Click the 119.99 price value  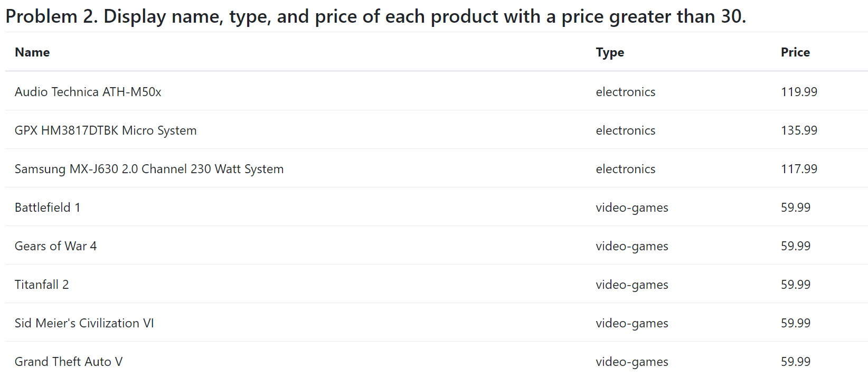click(x=799, y=92)
